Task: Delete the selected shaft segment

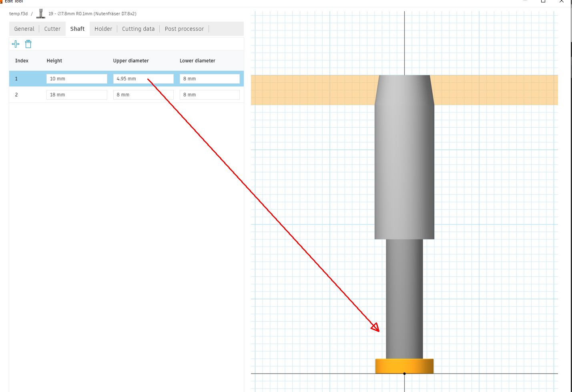Action: [28, 44]
